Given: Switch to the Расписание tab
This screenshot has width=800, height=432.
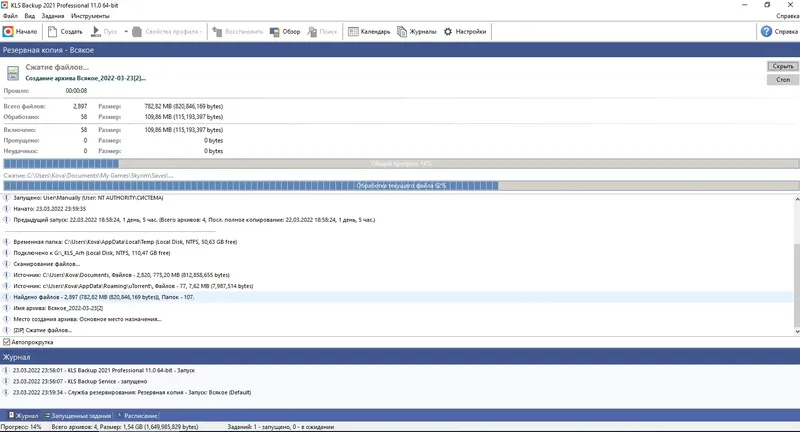Looking at the screenshot, I should (x=137, y=416).
